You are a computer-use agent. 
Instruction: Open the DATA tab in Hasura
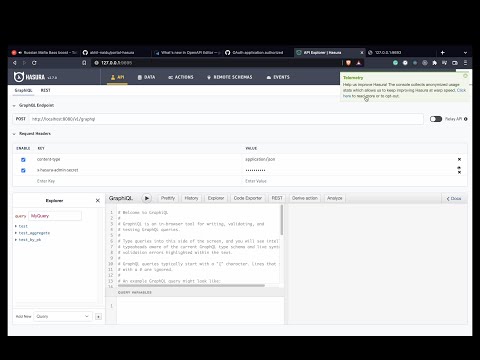pos(146,77)
